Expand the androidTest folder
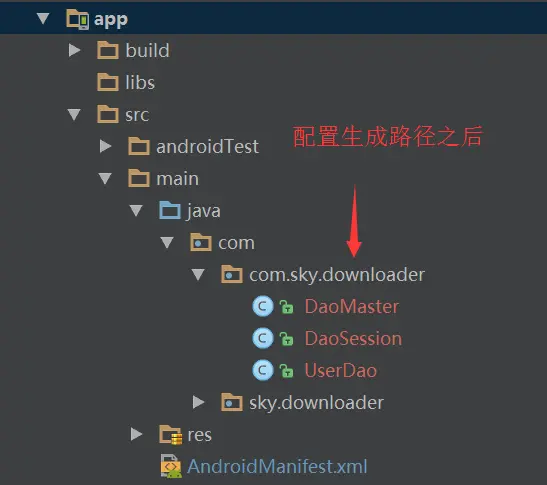 coord(105,146)
